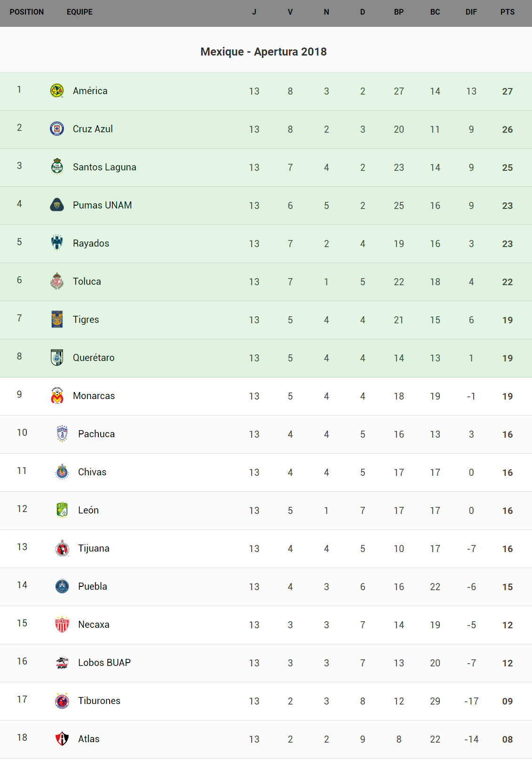The image size is (532, 761).
Task: Click the Chivas club badge
Action: tap(62, 472)
